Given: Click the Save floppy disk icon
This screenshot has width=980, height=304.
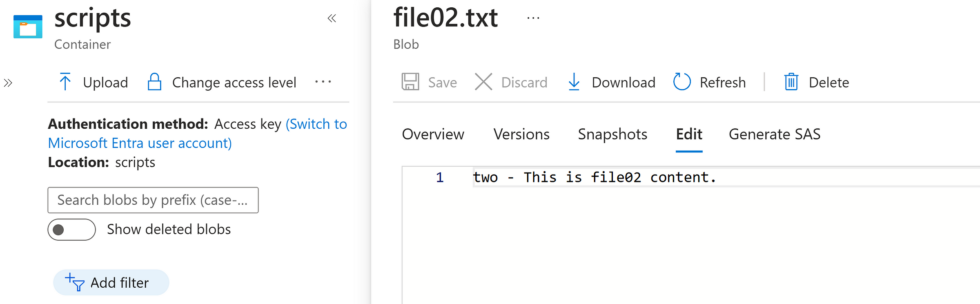Looking at the screenshot, I should coord(410,82).
